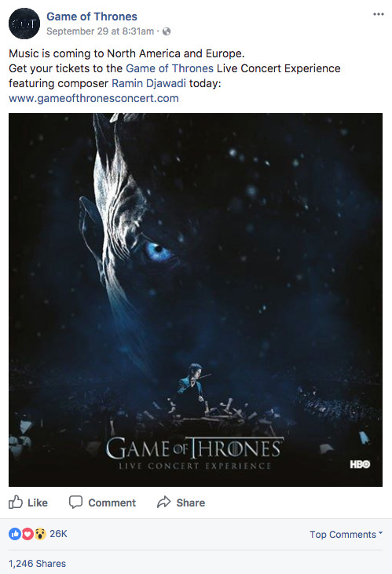Click the Game of Thrones profile picture
The width and height of the screenshot is (392, 574).
24,24
